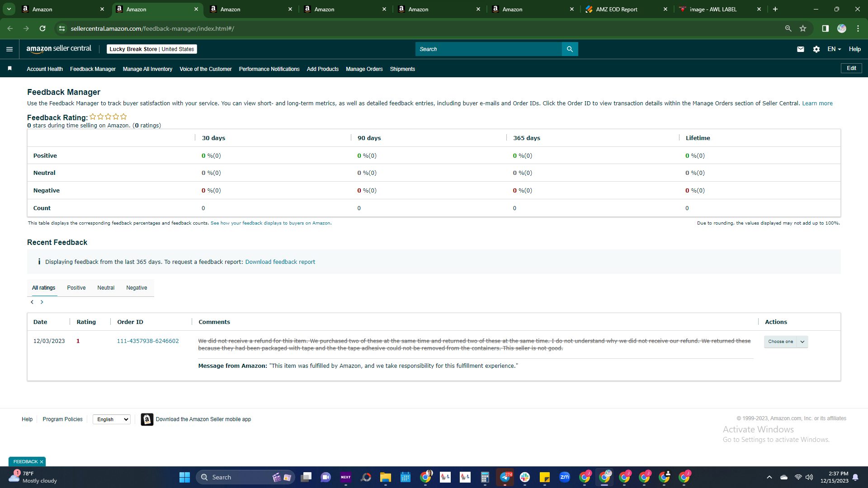This screenshot has width=868, height=488.
Task: Open Zoom from the taskbar
Action: pyautogui.click(x=565, y=477)
